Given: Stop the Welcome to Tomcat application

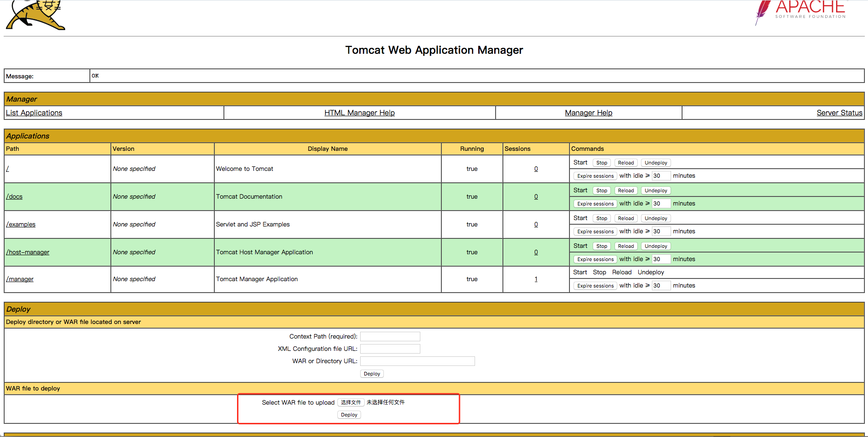Looking at the screenshot, I should pyautogui.click(x=602, y=163).
